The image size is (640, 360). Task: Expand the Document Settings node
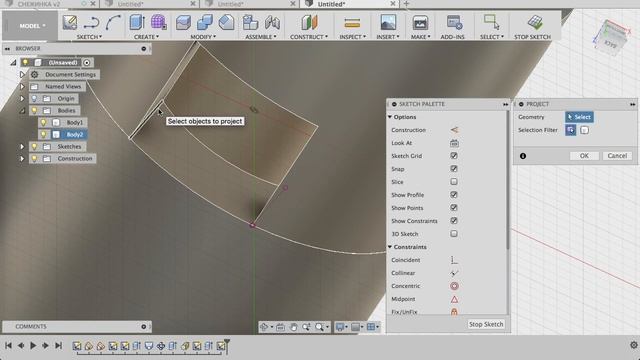tap(22, 75)
